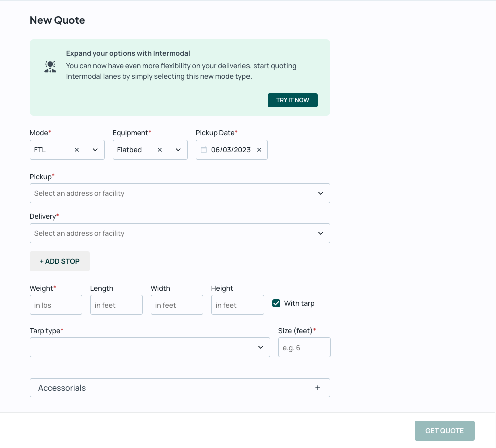Viewport: 496px width, 448px height.
Task: Click the + ADD STOP button
Action: click(x=60, y=261)
